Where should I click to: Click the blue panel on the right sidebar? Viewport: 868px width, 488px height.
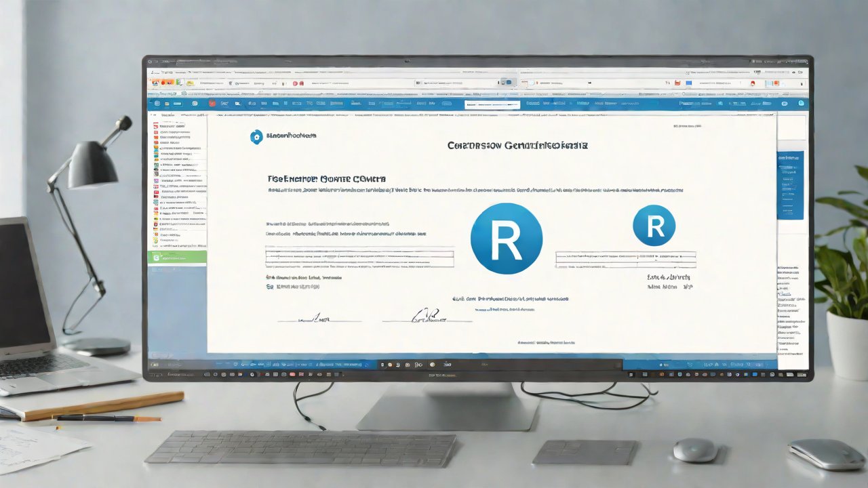click(x=790, y=185)
